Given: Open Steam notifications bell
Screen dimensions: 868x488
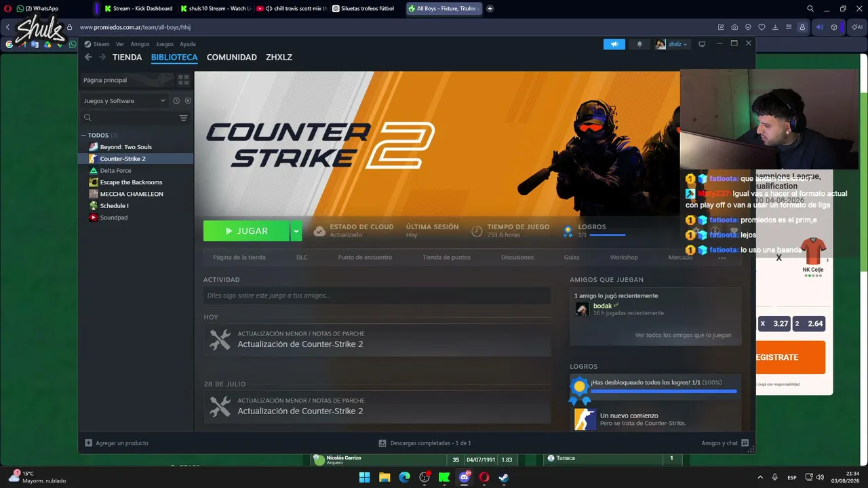Looking at the screenshot, I should tap(639, 44).
